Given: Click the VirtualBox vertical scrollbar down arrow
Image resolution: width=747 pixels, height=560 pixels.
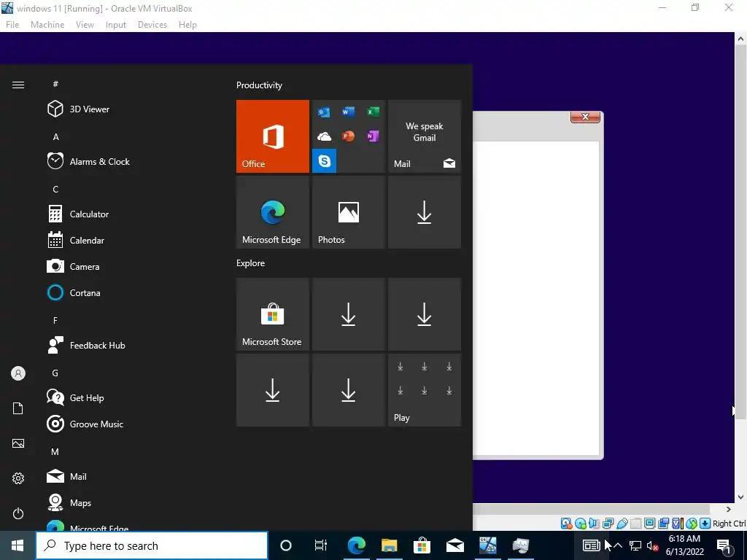Looking at the screenshot, I should tap(741, 497).
